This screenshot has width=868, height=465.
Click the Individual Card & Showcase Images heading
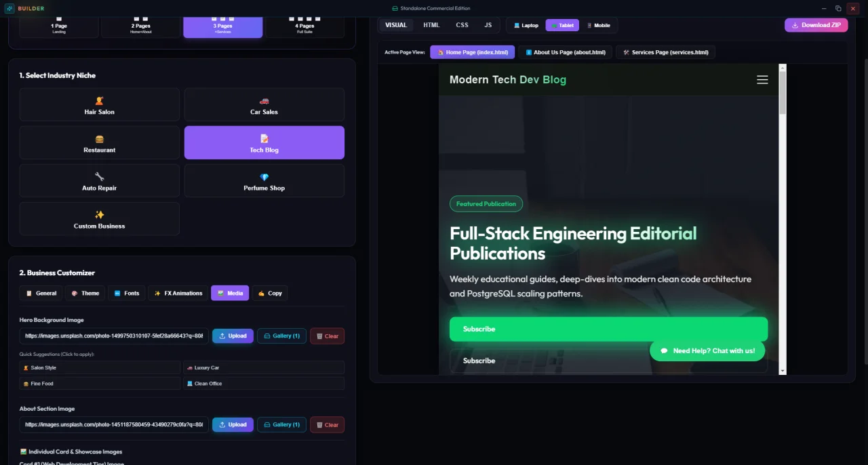point(71,451)
